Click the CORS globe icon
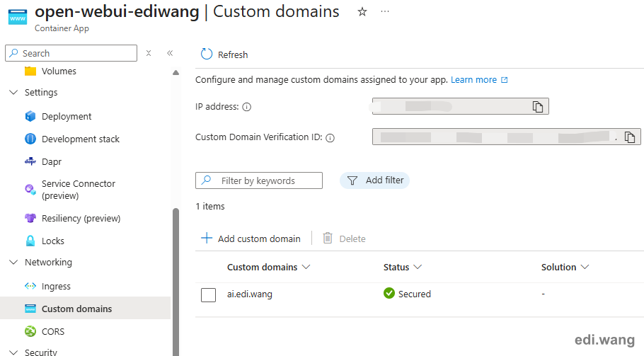Screen dimensions: 644x356 coord(30,331)
